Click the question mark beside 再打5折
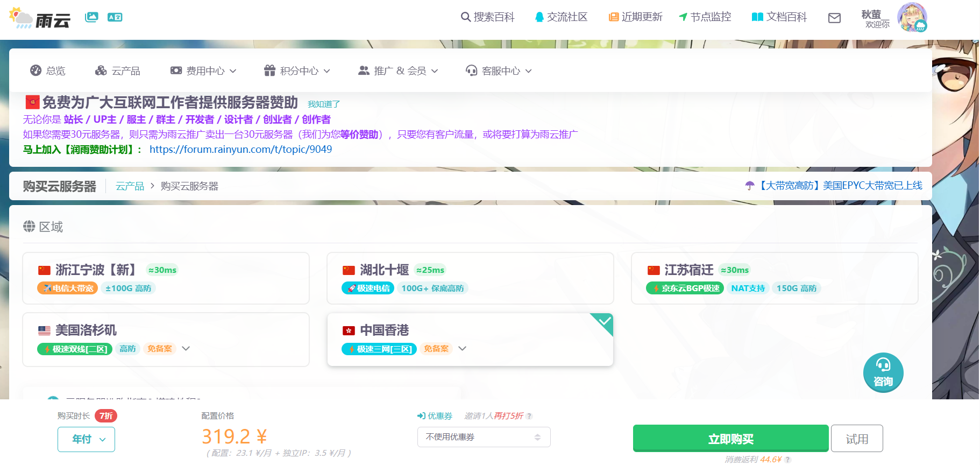This screenshot has height=465, width=980. click(x=529, y=416)
